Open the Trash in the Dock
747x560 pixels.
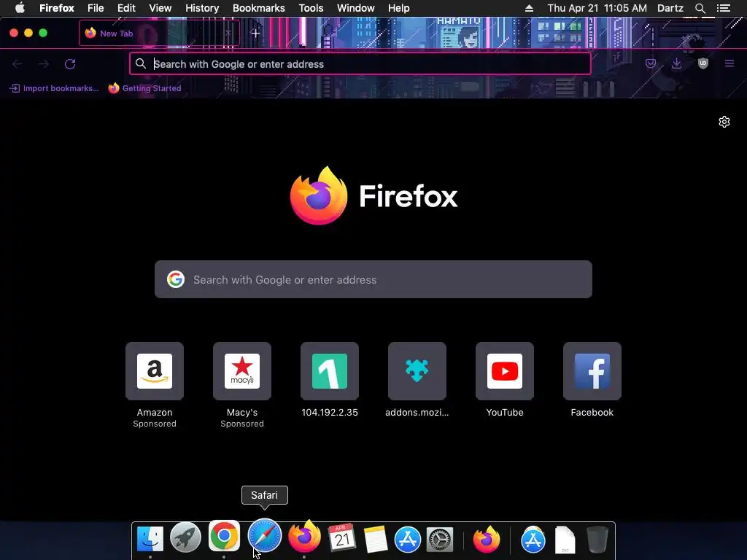click(597, 540)
